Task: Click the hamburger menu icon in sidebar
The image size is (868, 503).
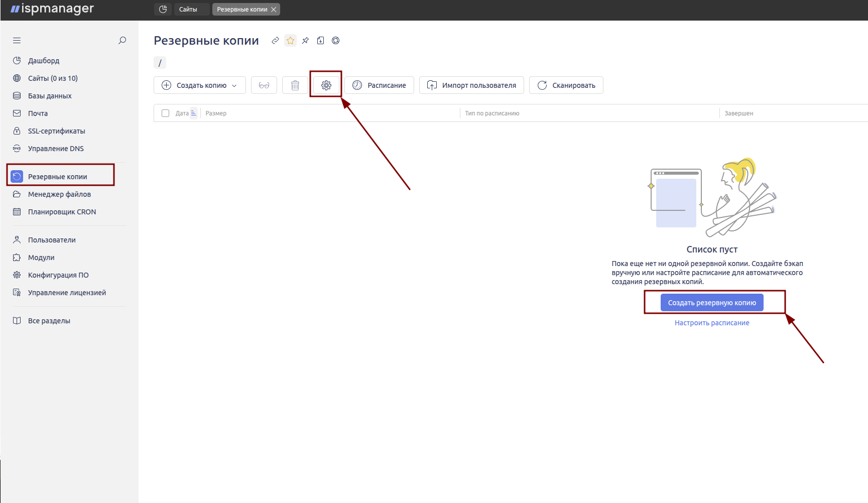Action: coord(17,40)
